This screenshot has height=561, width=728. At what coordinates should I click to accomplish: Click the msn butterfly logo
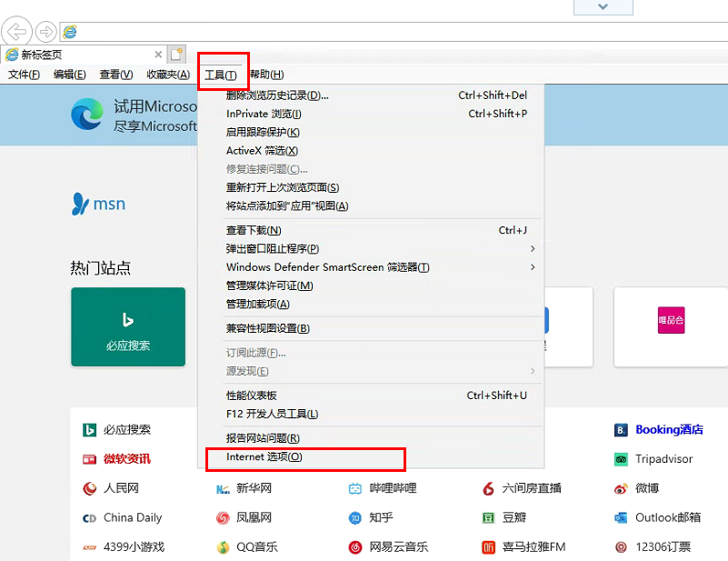tap(80, 204)
